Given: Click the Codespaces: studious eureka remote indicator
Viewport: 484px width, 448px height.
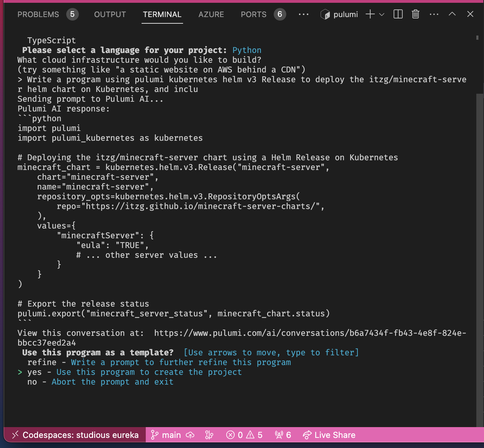Looking at the screenshot, I should point(75,435).
